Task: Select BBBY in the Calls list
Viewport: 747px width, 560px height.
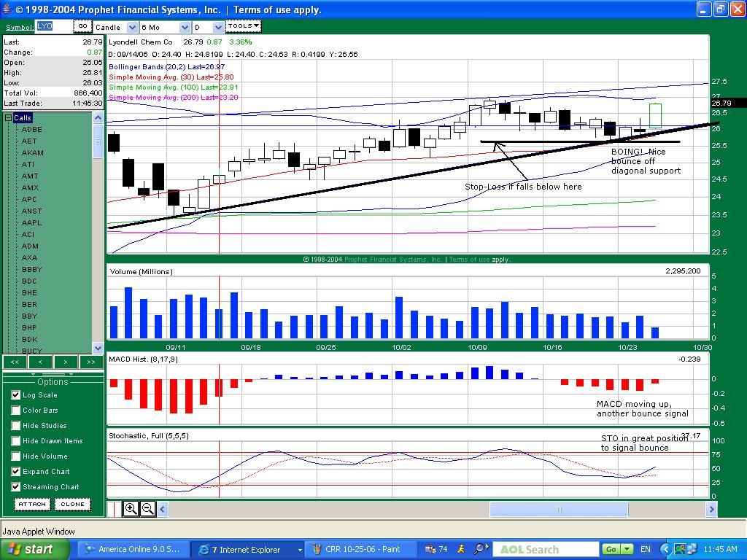Action: point(32,270)
